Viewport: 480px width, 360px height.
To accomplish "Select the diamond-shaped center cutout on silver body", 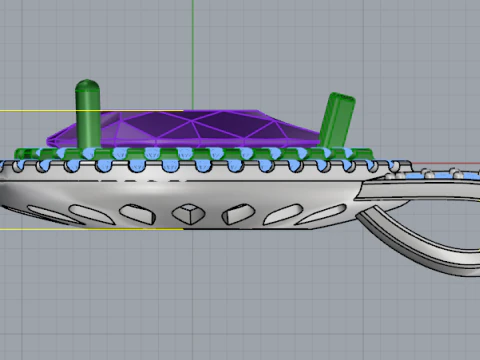I will click(188, 213).
